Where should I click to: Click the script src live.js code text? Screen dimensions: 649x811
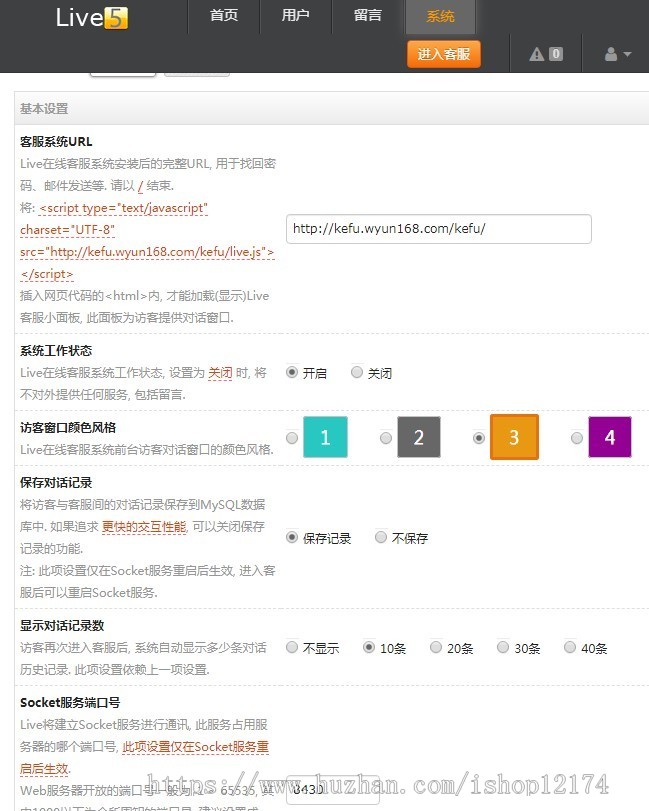[147, 252]
